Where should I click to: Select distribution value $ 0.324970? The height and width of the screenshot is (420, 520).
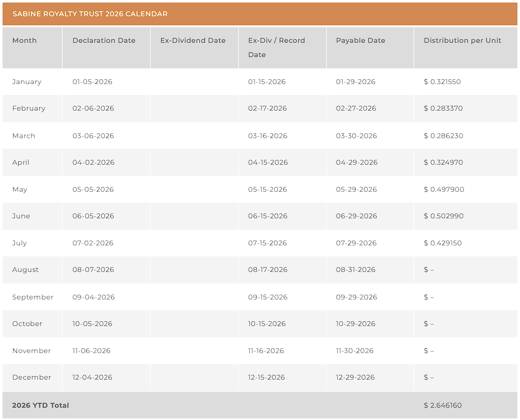pos(443,162)
